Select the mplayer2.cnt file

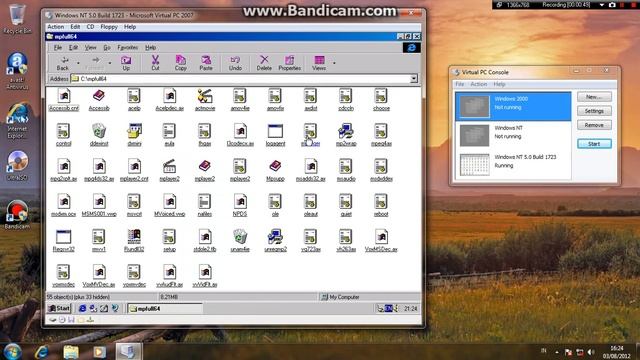[134, 170]
